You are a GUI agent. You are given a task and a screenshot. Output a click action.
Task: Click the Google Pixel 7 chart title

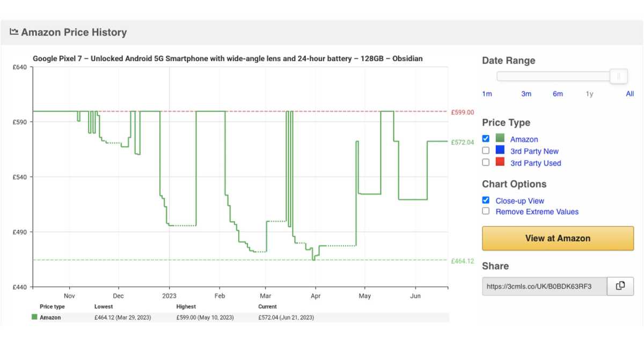click(x=228, y=58)
